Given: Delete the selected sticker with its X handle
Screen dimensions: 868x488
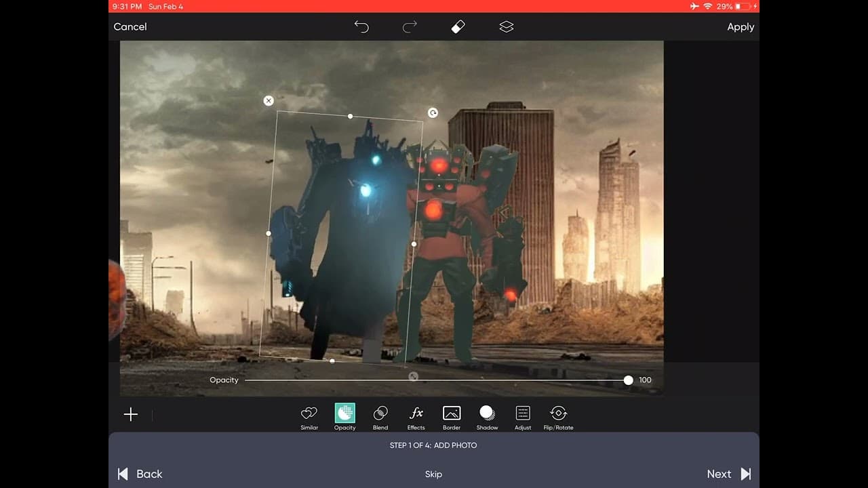Looking at the screenshot, I should click(x=269, y=101).
